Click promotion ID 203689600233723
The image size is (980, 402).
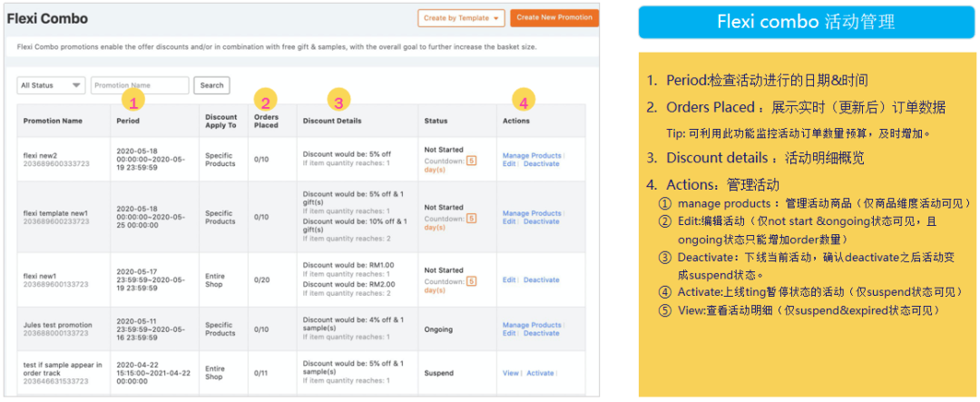55,221
